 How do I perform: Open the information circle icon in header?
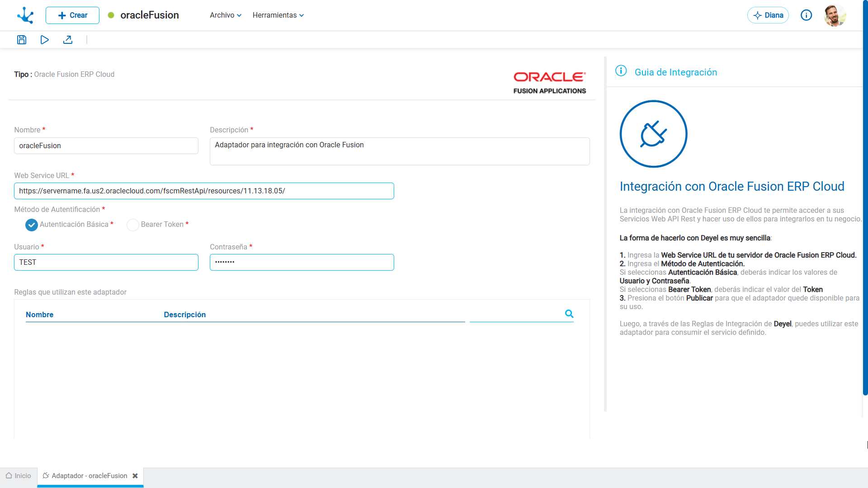pyautogui.click(x=806, y=15)
